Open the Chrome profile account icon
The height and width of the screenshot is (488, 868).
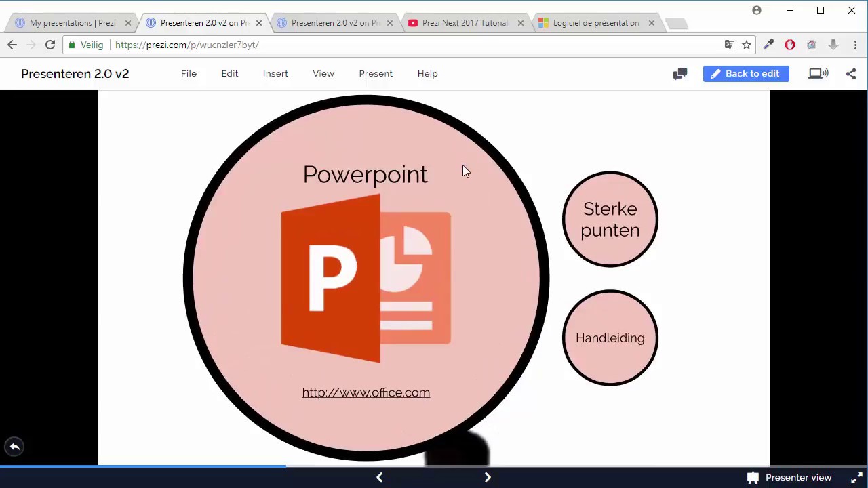(x=757, y=10)
